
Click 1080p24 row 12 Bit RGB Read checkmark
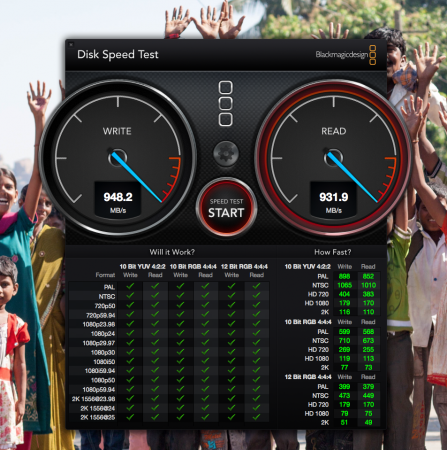point(256,333)
